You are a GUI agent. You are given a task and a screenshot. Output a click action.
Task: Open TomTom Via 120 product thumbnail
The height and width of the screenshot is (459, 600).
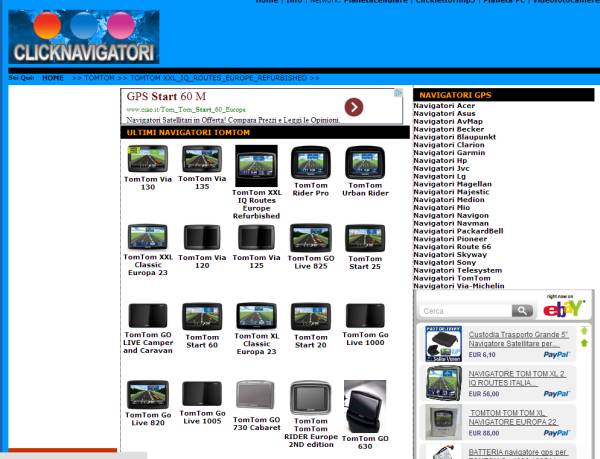coord(202,238)
